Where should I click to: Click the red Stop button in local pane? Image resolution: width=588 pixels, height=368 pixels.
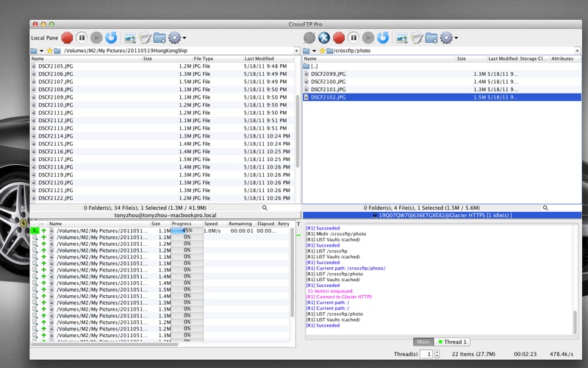(x=67, y=38)
